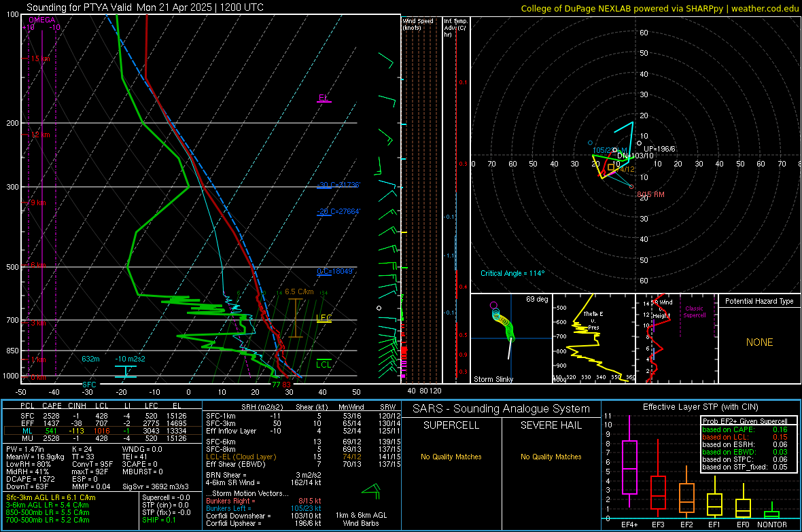
Task: Select the MU parcel row in the table
Action: coord(103,438)
